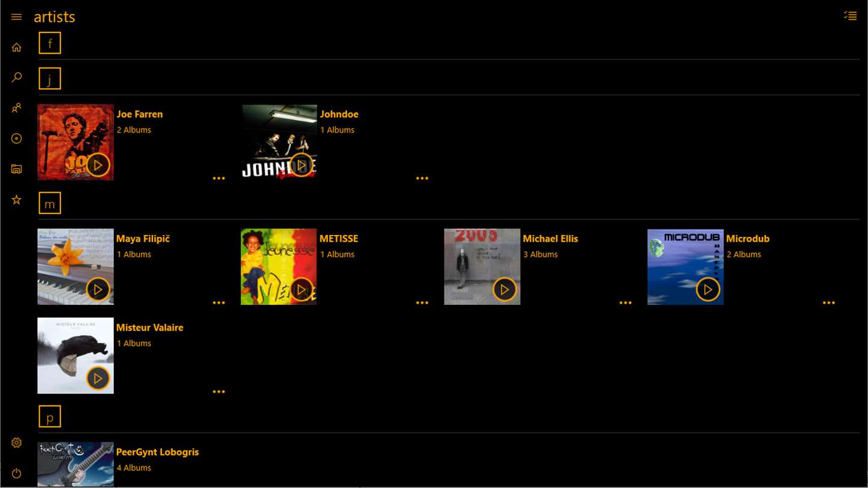Screen dimensions: 868x488
Task: Play Misteur Valaire artist
Action: pyautogui.click(x=98, y=378)
